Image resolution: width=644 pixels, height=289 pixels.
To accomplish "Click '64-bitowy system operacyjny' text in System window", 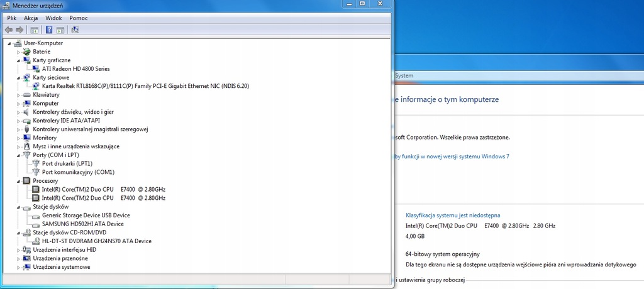I will tap(442, 254).
